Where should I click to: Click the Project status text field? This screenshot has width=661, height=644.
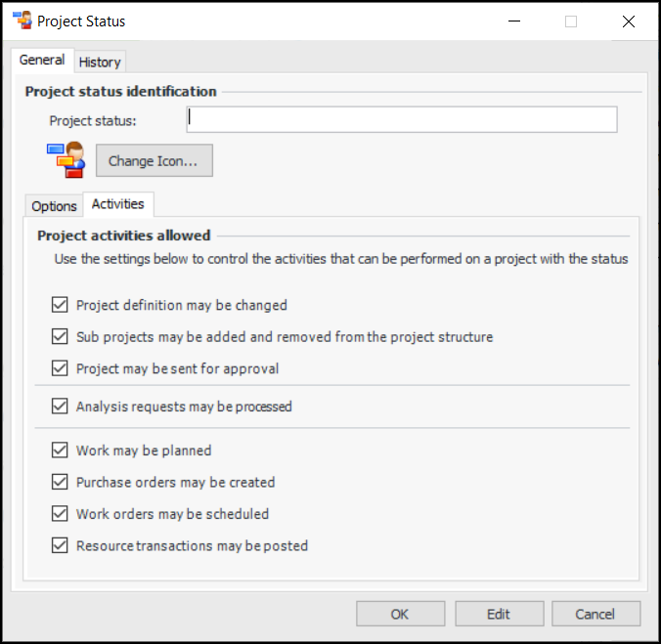tap(401, 119)
